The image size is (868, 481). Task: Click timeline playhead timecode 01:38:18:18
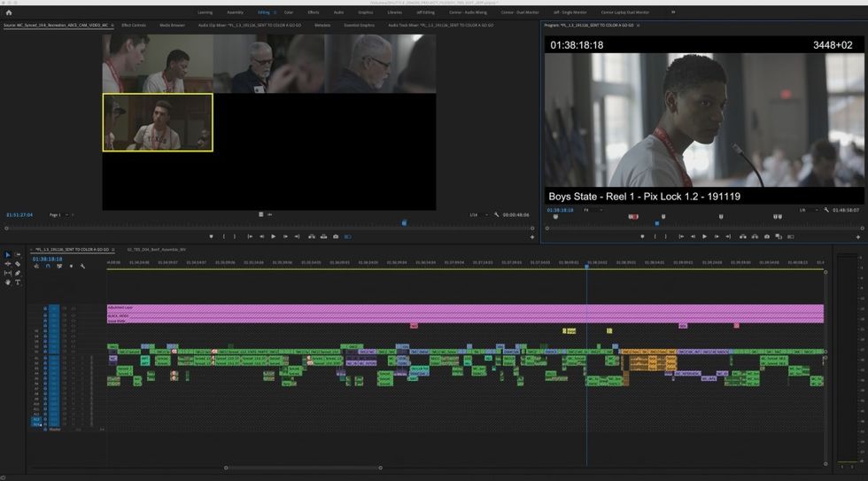(x=47, y=259)
